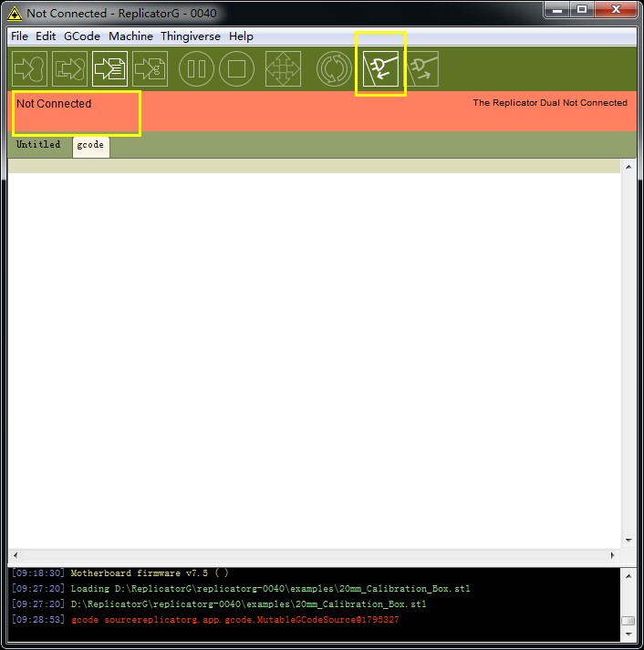
Task: Open the GCode menu
Action: point(82,36)
